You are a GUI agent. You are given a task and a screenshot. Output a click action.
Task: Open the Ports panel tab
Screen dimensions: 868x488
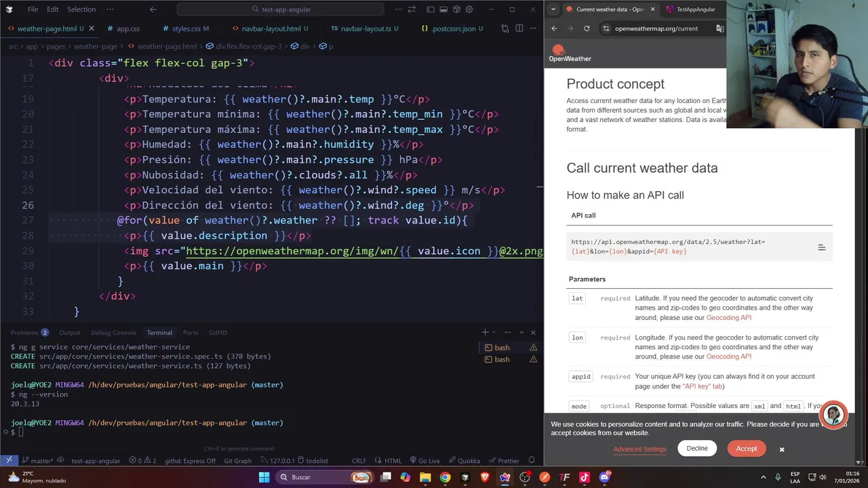point(191,332)
